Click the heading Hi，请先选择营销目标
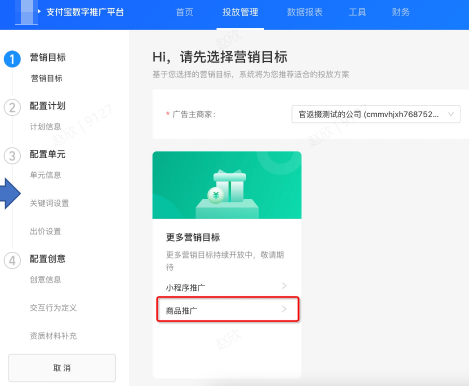This screenshot has width=469, height=386. 220,57
